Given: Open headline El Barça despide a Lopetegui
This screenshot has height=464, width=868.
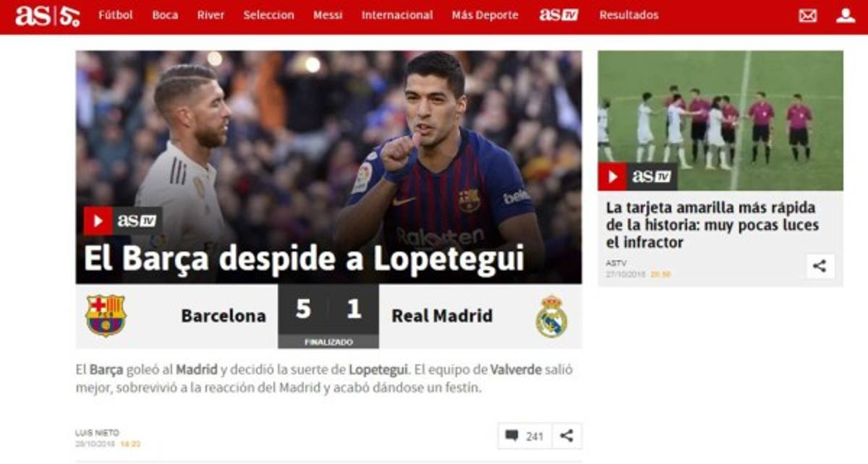Looking at the screenshot, I should [304, 259].
